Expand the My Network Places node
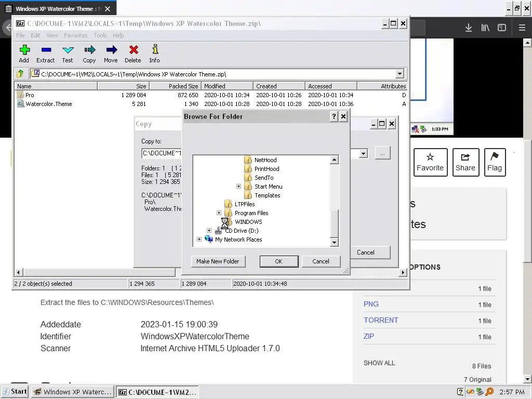This screenshot has height=399, width=532. point(199,239)
